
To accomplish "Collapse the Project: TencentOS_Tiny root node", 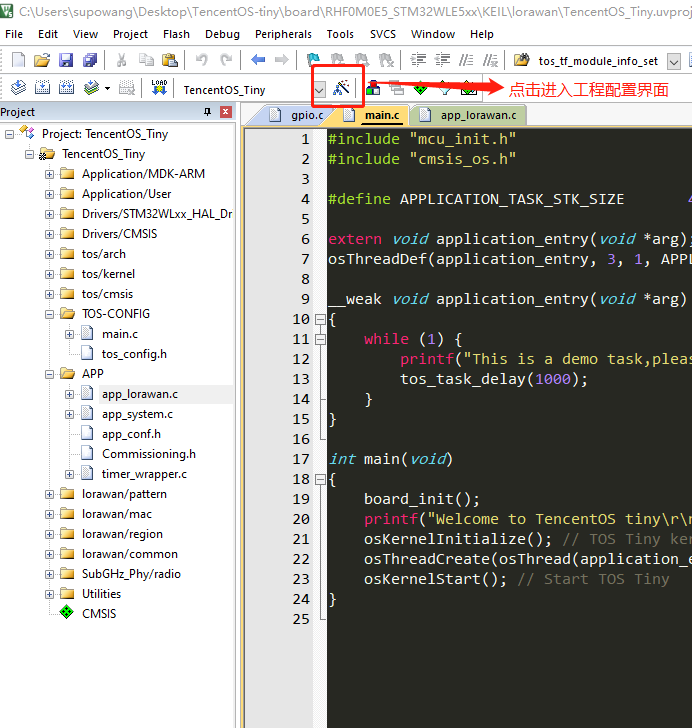I will pyautogui.click(x=9, y=135).
